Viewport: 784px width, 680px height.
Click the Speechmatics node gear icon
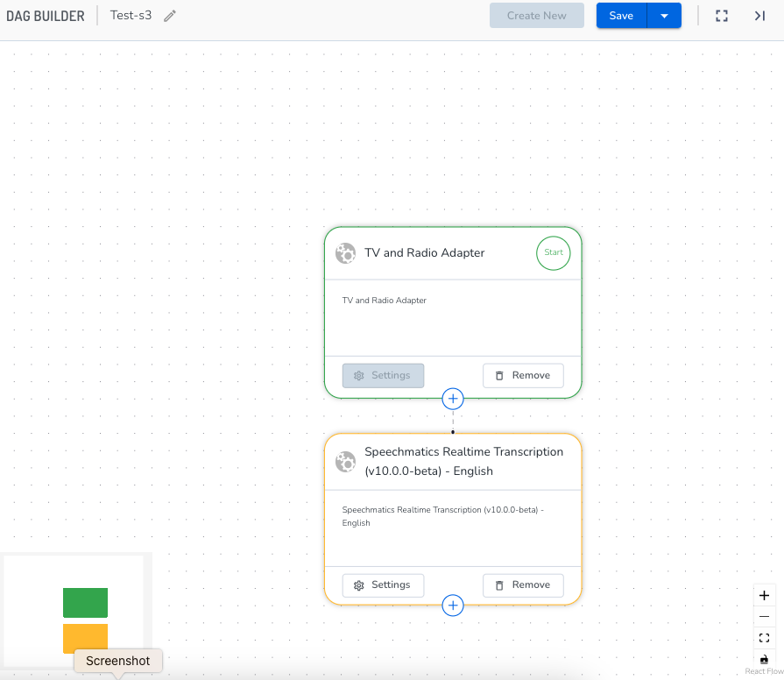point(346,462)
